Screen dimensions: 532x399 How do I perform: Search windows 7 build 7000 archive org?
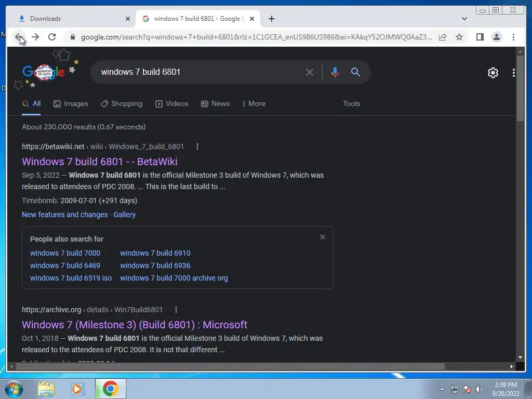pos(174,278)
